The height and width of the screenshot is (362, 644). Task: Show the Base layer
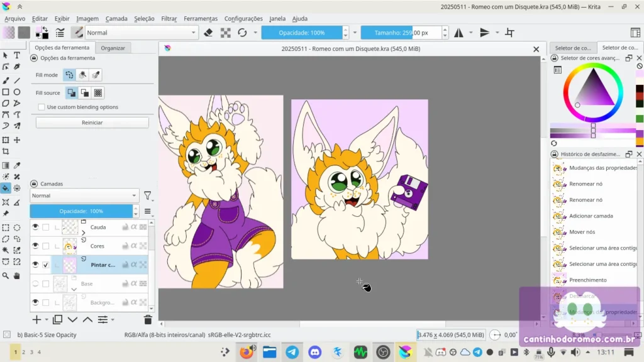(x=35, y=283)
